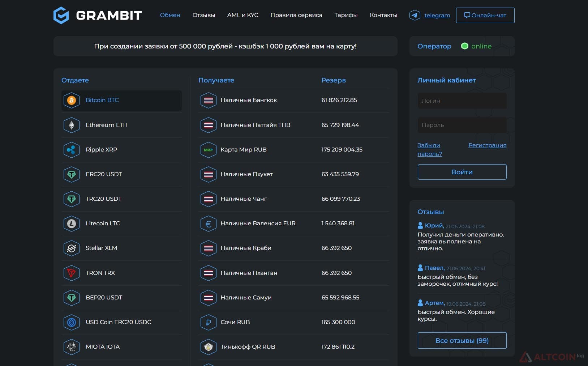
Task: Choose Наличные Валенсия EUR text
Action: point(258,223)
